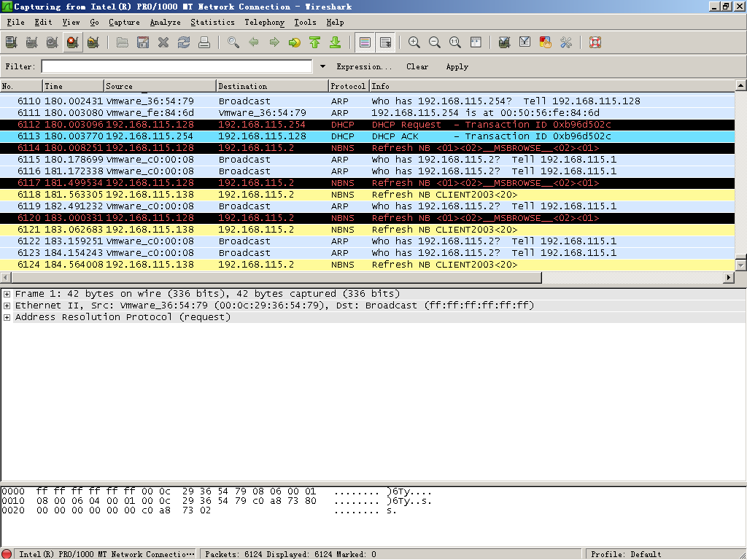Sort packets by the Info column
Viewport: 747px width, 560px height.
click(x=553, y=86)
